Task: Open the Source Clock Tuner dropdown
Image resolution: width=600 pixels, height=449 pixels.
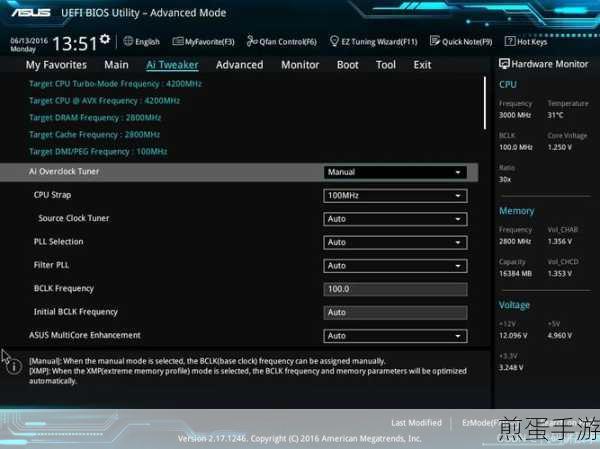Action: 395,219
